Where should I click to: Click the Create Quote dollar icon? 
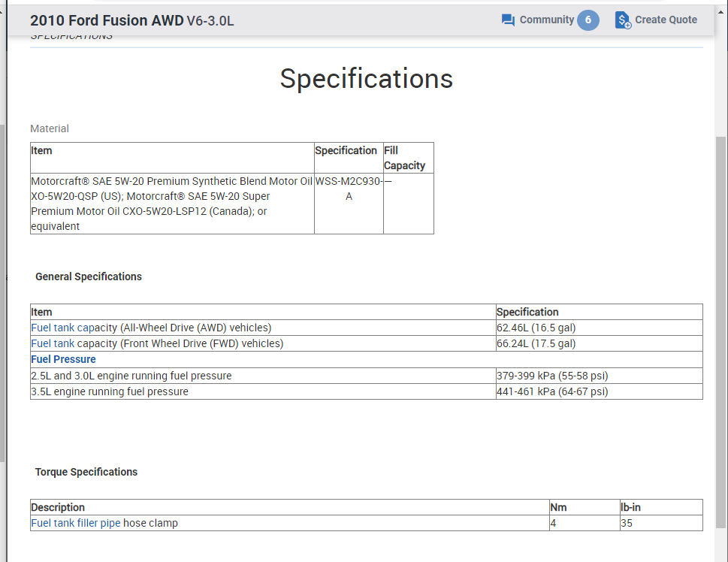point(623,20)
